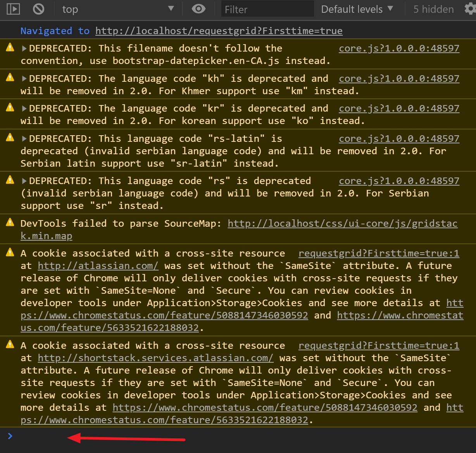The width and height of the screenshot is (476, 453).
Task: Focus the Filter input field
Action: [x=267, y=9]
